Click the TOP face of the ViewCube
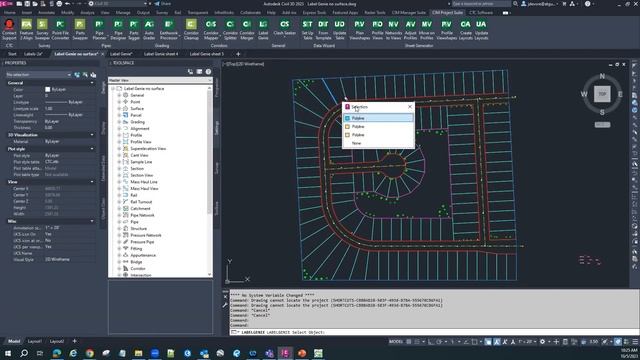 point(602,94)
